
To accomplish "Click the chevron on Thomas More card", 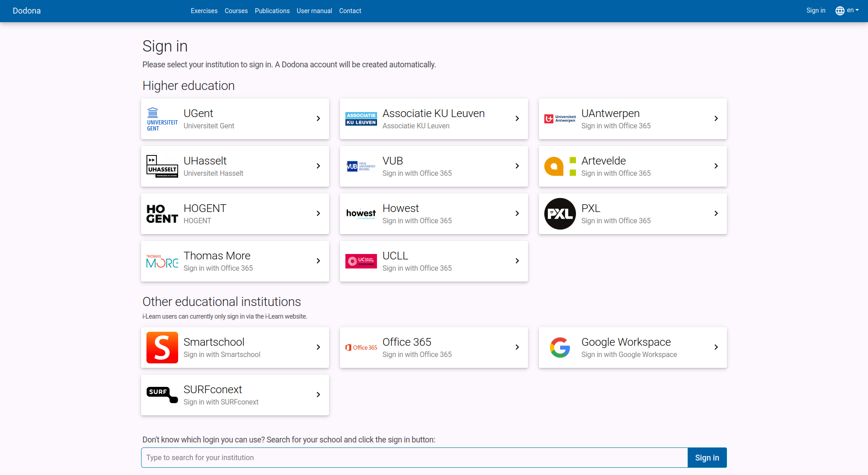I will [318, 261].
